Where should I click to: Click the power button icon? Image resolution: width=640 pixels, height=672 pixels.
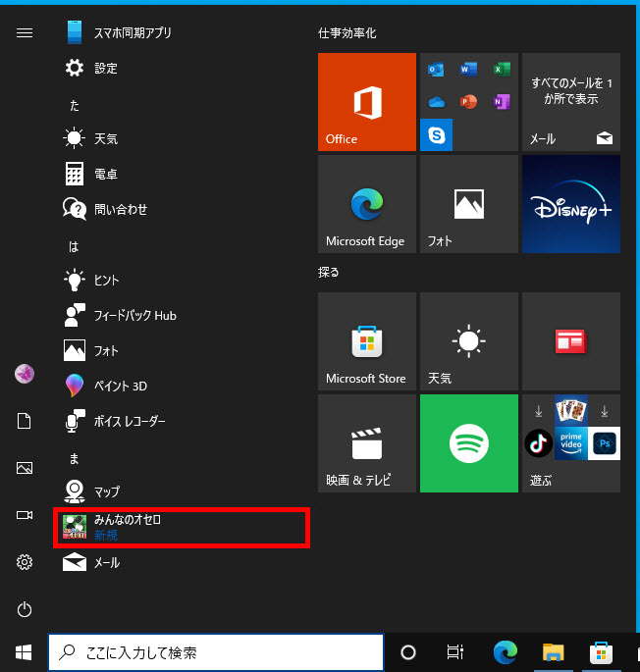[x=25, y=609]
